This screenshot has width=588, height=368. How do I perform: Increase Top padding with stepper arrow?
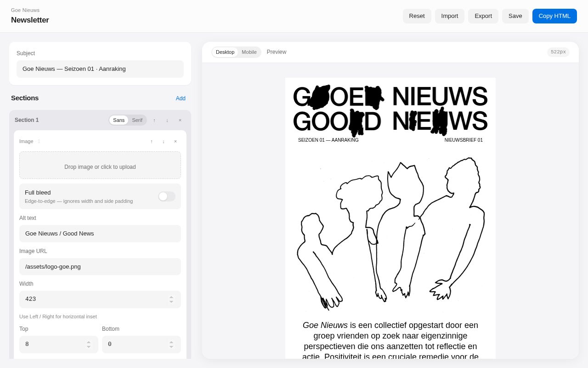click(89, 342)
